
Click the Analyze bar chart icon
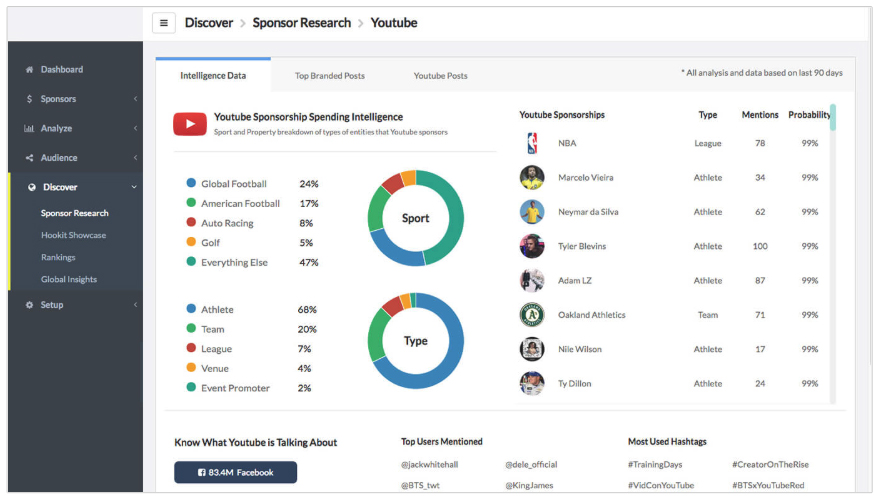click(29, 128)
